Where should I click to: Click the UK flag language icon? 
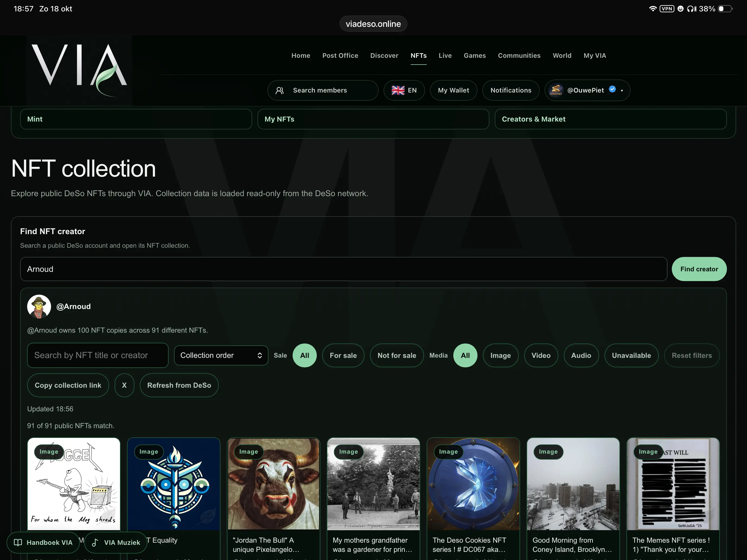(398, 90)
